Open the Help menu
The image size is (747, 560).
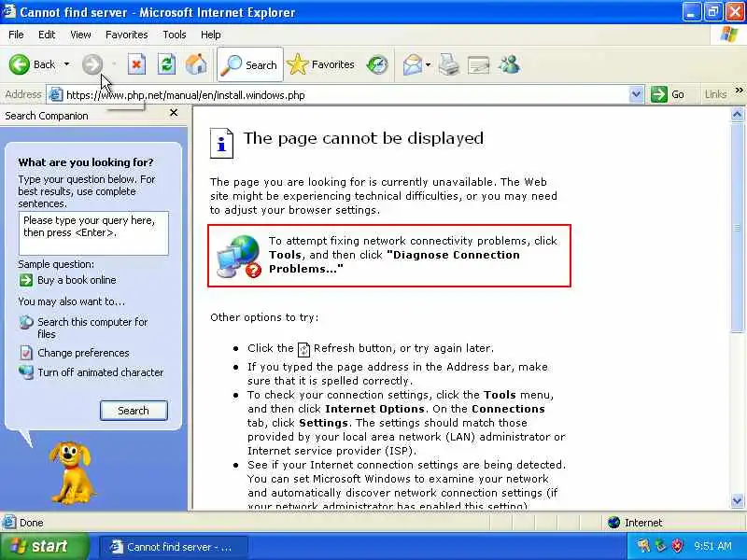click(211, 35)
